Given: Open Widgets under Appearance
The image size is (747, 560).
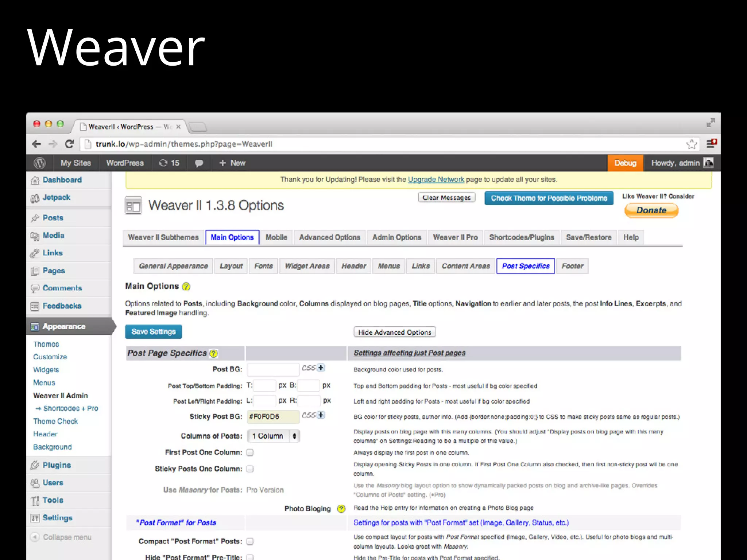Looking at the screenshot, I should pyautogui.click(x=46, y=370).
